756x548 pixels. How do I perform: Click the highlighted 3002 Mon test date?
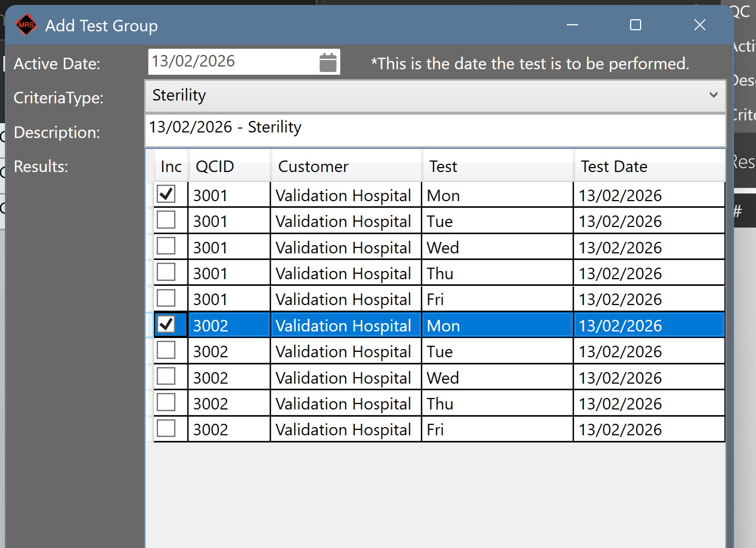(x=649, y=325)
